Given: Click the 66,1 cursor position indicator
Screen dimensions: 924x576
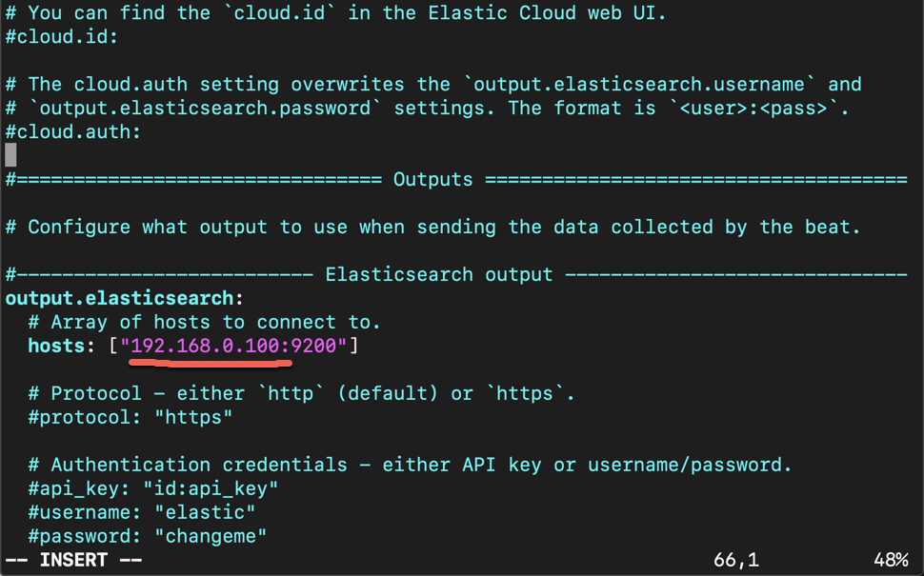Looking at the screenshot, I should coord(736,560).
